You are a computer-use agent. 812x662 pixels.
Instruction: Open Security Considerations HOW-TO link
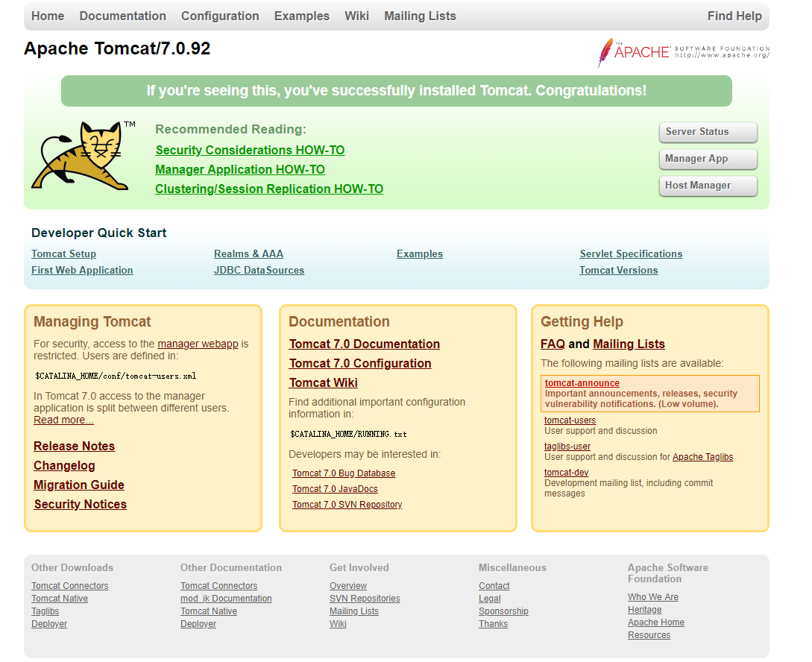pos(250,150)
